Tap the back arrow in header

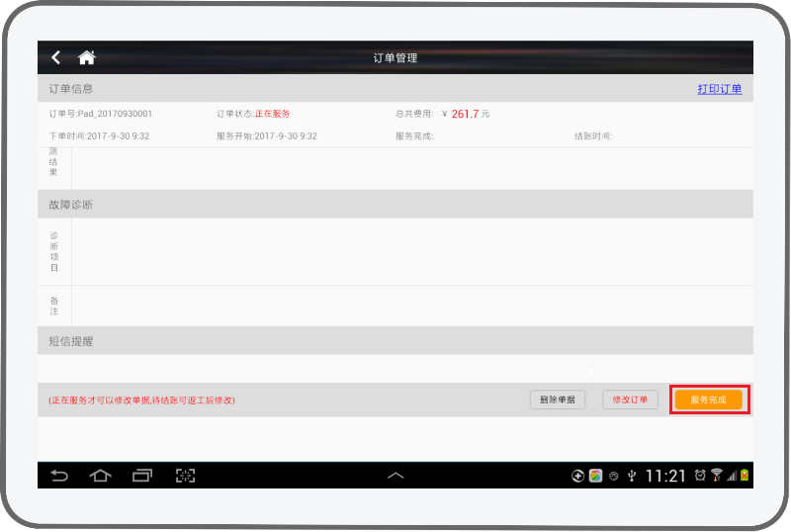click(x=56, y=57)
